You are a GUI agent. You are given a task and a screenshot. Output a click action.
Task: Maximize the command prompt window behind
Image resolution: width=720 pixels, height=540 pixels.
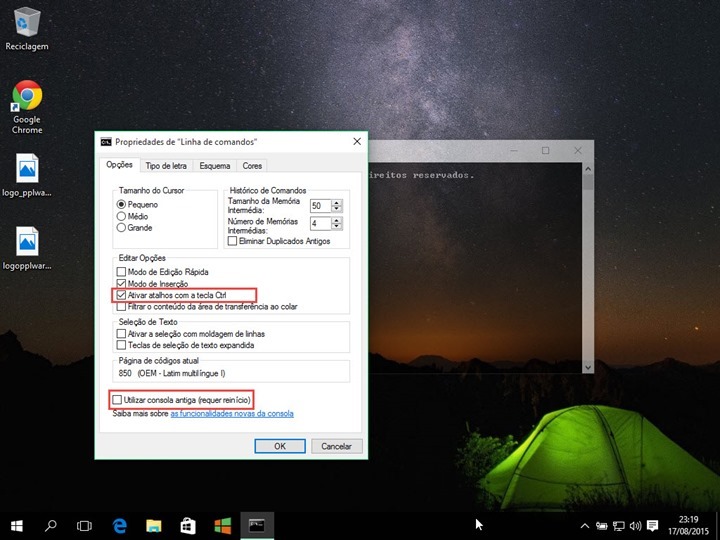click(546, 151)
